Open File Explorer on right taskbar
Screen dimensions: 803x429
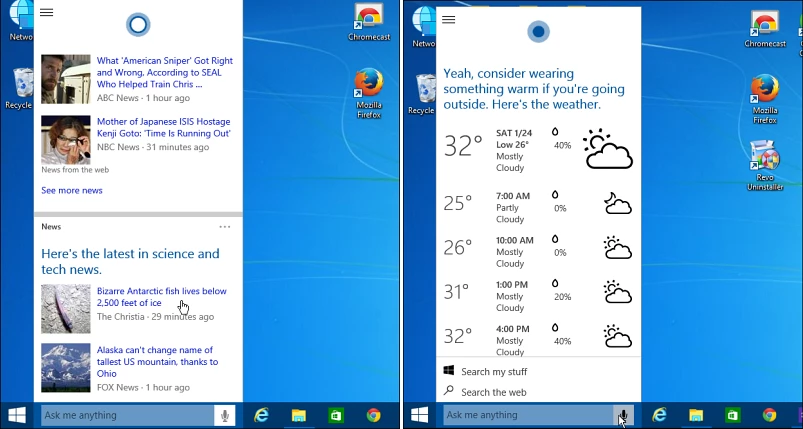click(x=696, y=415)
